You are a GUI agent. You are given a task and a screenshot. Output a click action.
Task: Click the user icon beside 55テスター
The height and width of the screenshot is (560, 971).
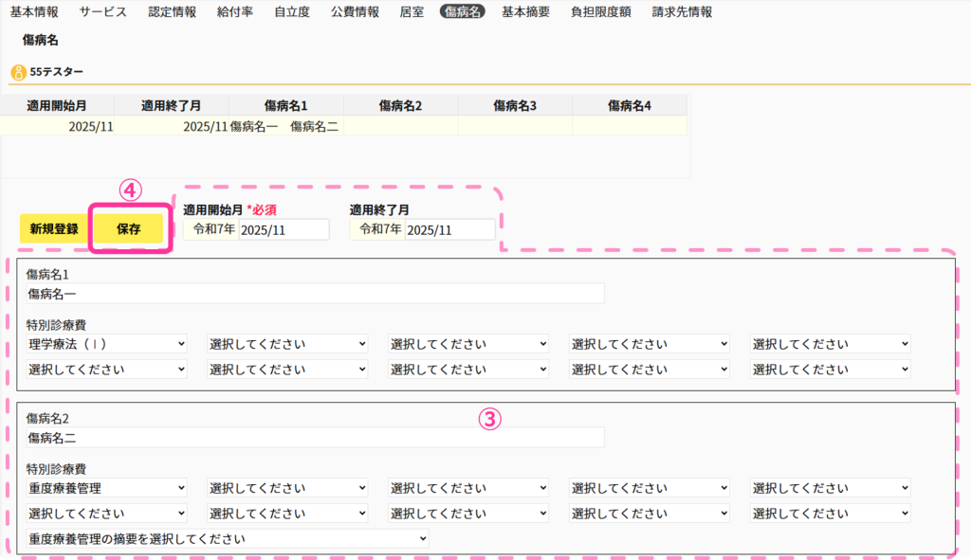(x=18, y=72)
